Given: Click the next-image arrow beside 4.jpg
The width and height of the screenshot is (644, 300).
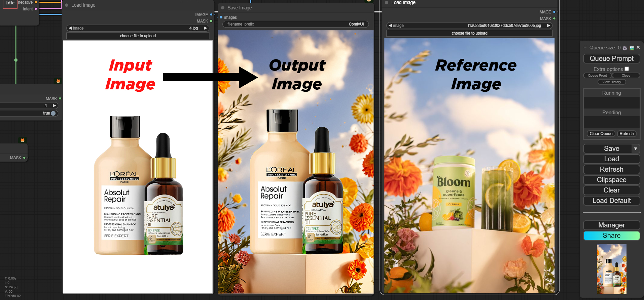Looking at the screenshot, I should 206,28.
